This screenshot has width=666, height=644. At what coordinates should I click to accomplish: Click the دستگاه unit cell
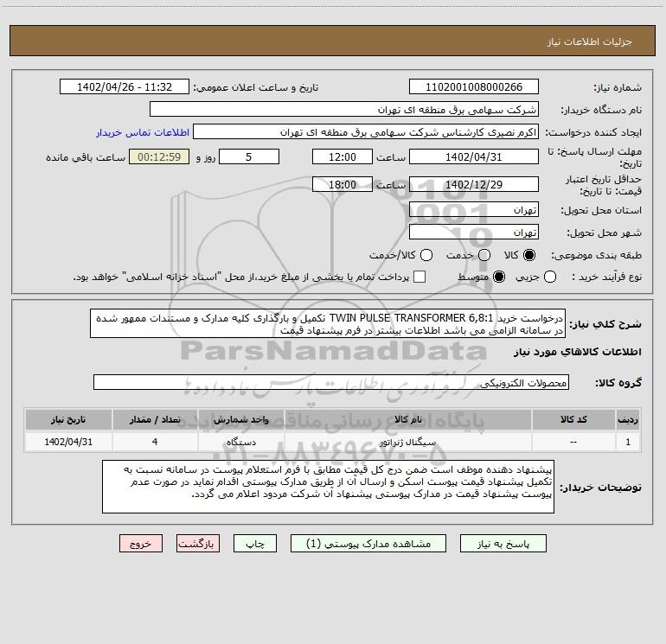pyautogui.click(x=240, y=442)
